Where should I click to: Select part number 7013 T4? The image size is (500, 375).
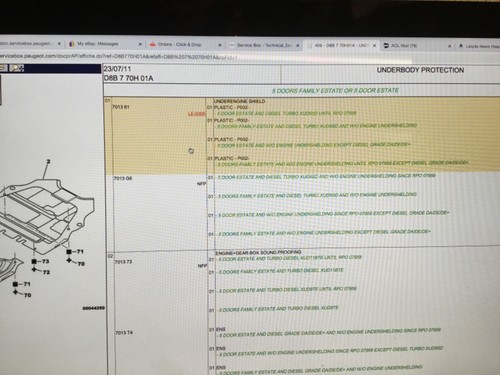[x=124, y=333]
